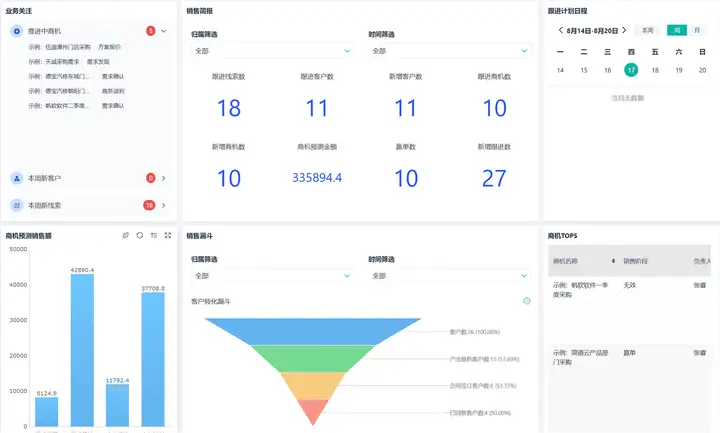This screenshot has height=433, width=720.
Task: Expand the 本周新线索 row arrow
Action: tap(163, 205)
